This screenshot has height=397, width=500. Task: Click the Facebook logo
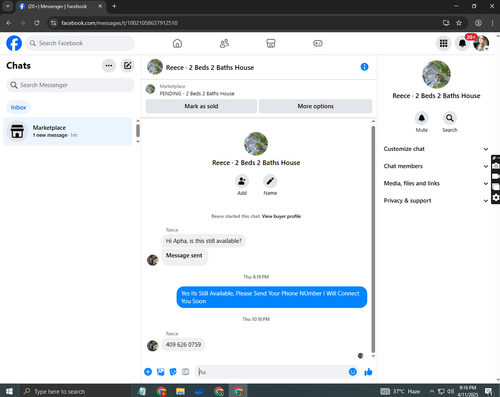(14, 43)
